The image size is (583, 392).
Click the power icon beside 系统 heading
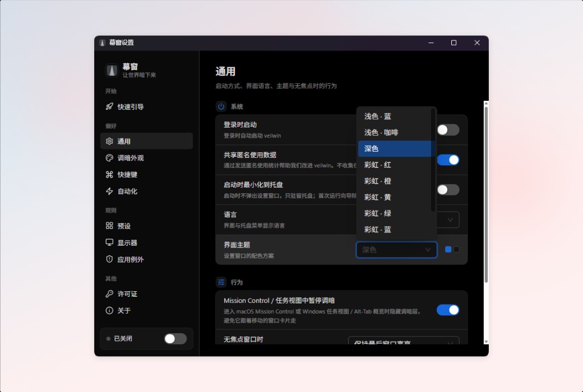pyautogui.click(x=221, y=106)
